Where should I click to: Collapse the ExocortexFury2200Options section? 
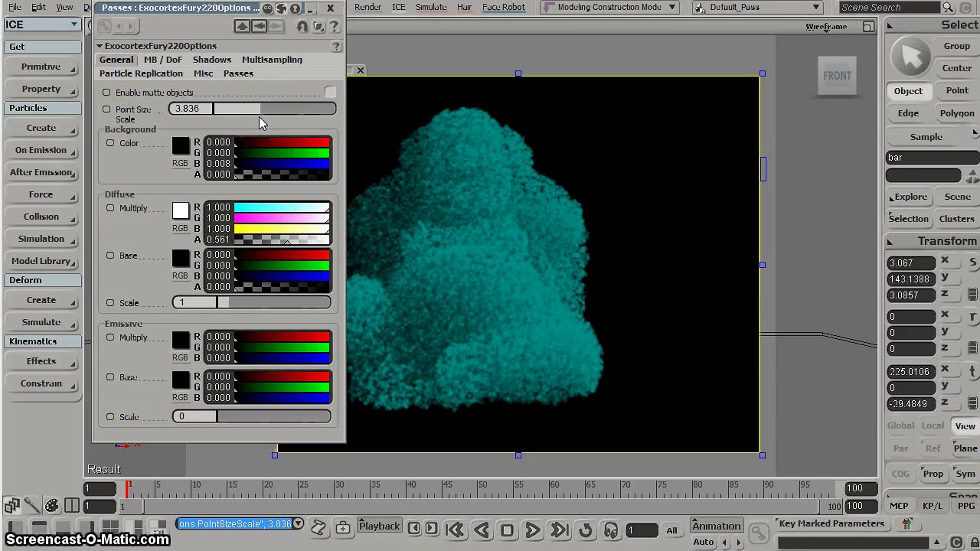99,46
